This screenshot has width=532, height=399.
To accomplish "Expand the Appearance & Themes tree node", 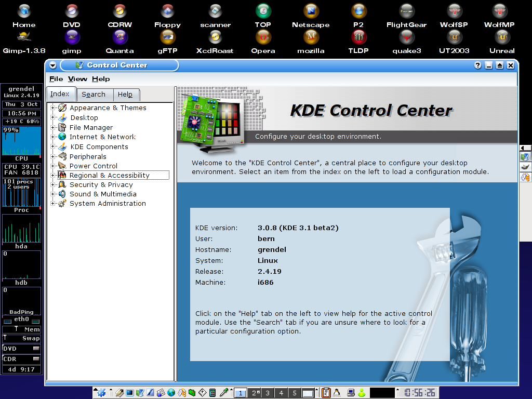I will coord(52,108).
